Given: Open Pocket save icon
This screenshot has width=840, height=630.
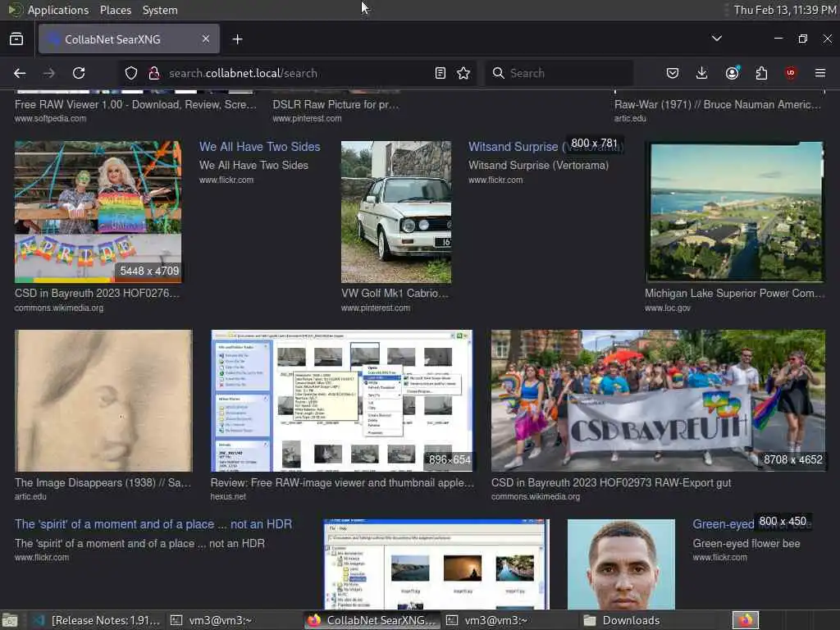Looking at the screenshot, I should 673,73.
